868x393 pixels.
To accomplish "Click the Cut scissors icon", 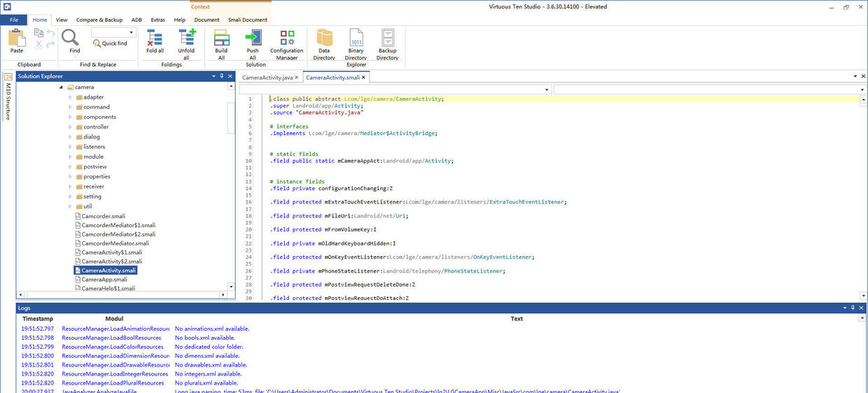I will (38, 44).
